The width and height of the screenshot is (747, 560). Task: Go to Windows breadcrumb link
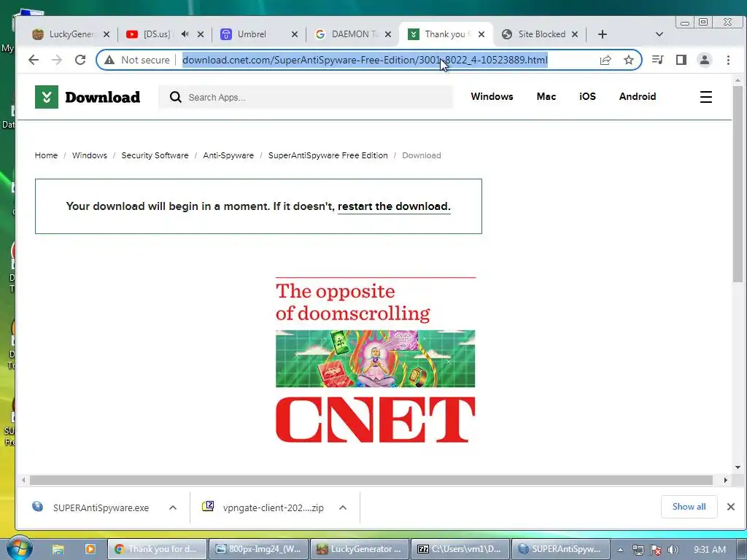click(90, 155)
